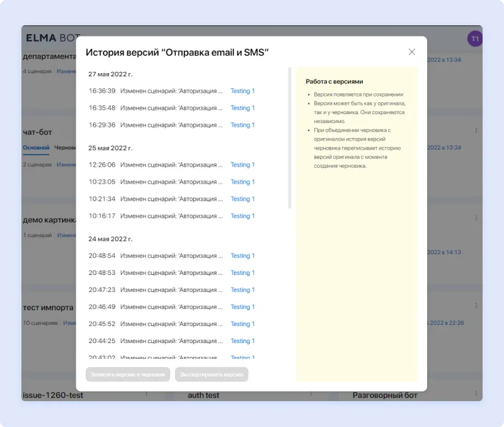Open Testing 1 link for 16:35:48 version
The width and height of the screenshot is (504, 427).
tap(243, 108)
